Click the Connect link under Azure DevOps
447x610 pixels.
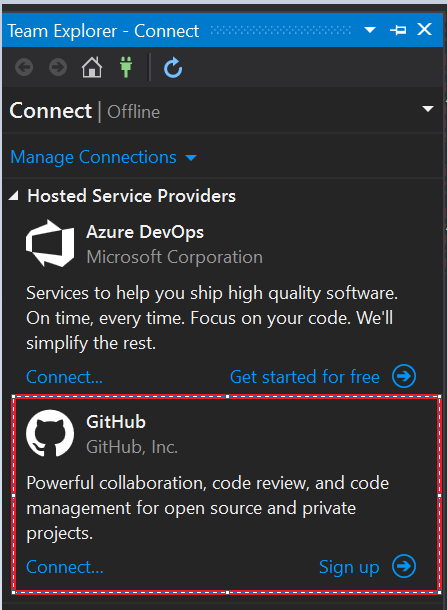click(x=65, y=377)
